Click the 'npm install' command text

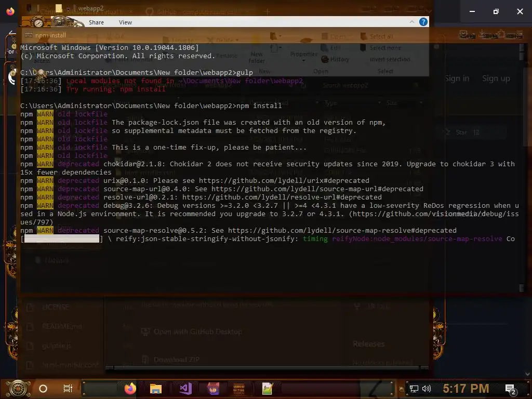[x=259, y=105]
